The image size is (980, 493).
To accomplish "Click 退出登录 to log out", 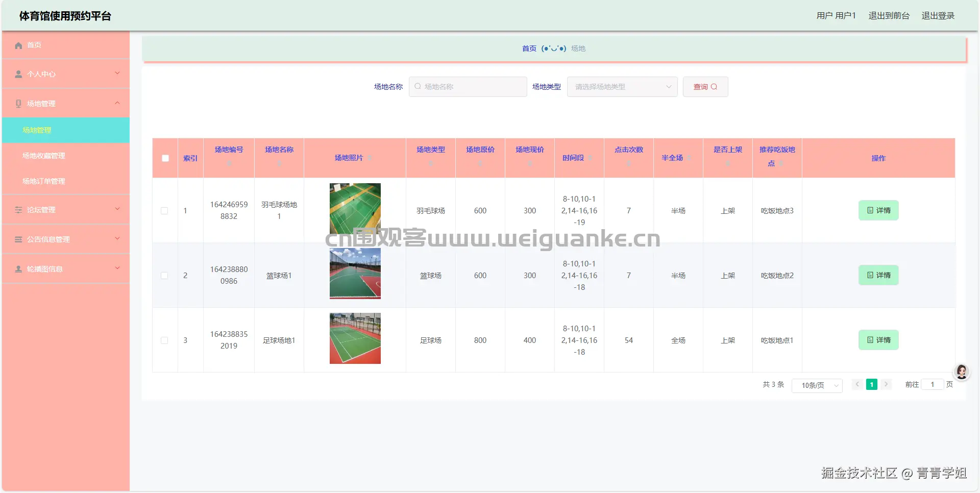I will [x=938, y=16].
